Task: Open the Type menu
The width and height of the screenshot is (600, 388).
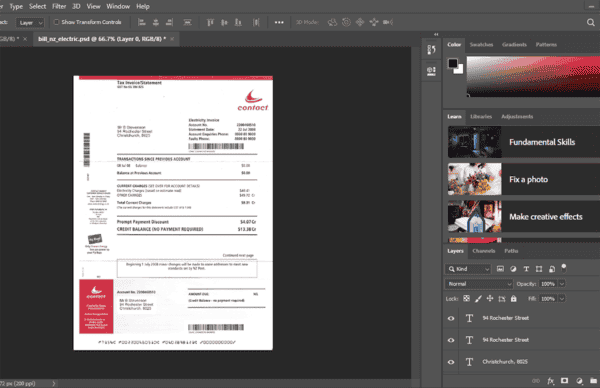Action: click(16, 7)
